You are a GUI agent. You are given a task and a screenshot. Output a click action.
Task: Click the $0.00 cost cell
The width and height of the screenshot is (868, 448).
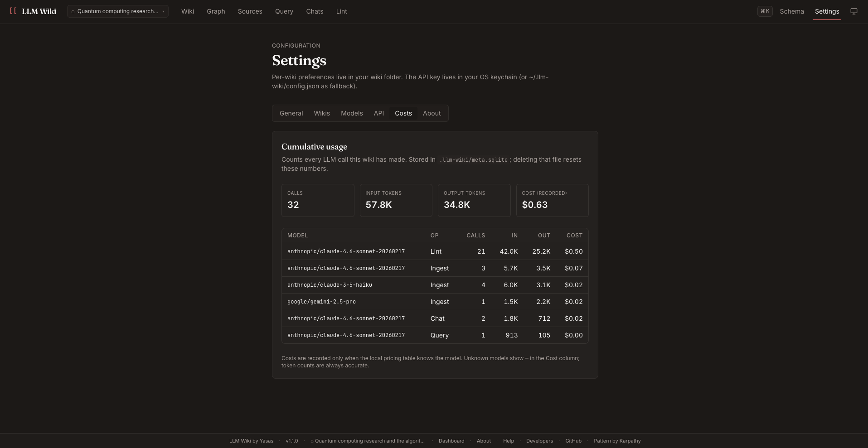click(x=574, y=335)
